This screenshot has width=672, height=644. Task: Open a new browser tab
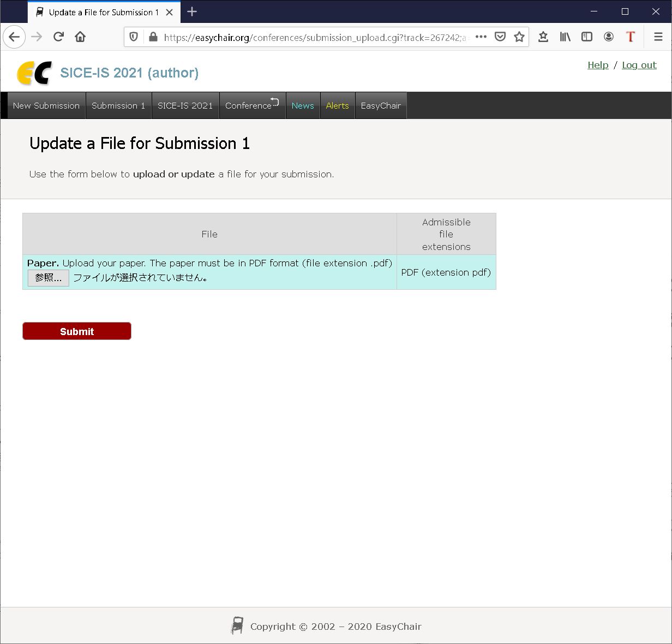click(x=192, y=12)
